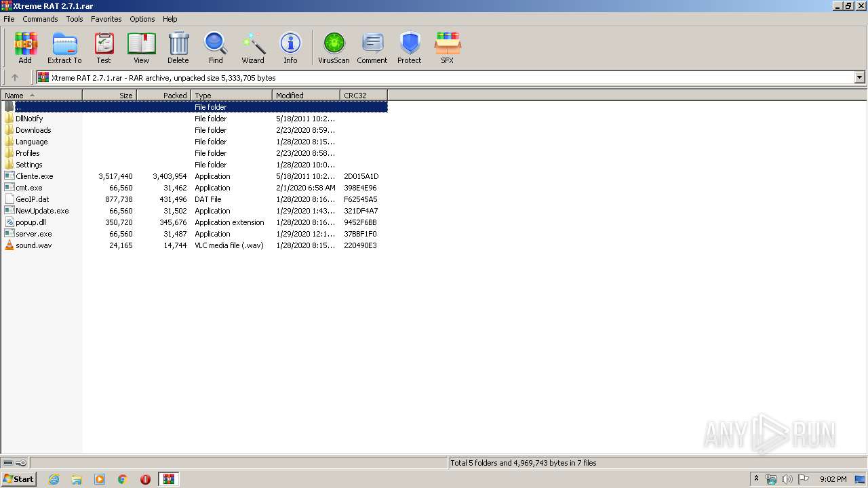Sort by Type column header
This screenshot has height=488, width=868.
click(231, 96)
